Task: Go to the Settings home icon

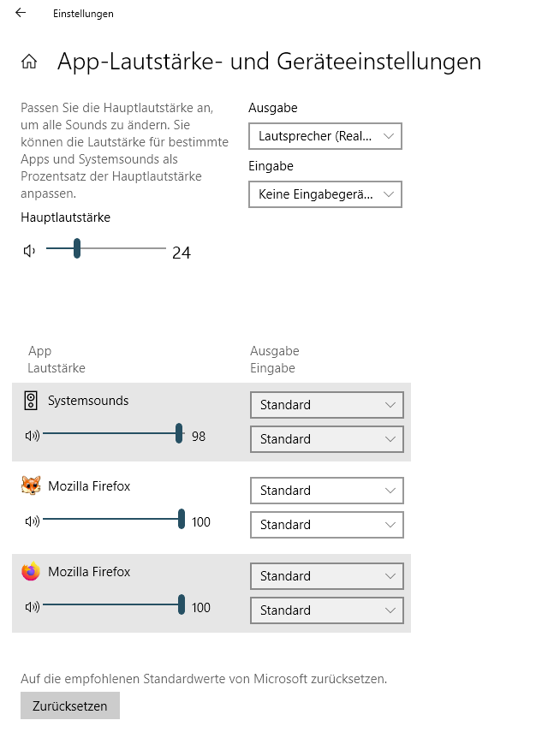Action: (29, 62)
